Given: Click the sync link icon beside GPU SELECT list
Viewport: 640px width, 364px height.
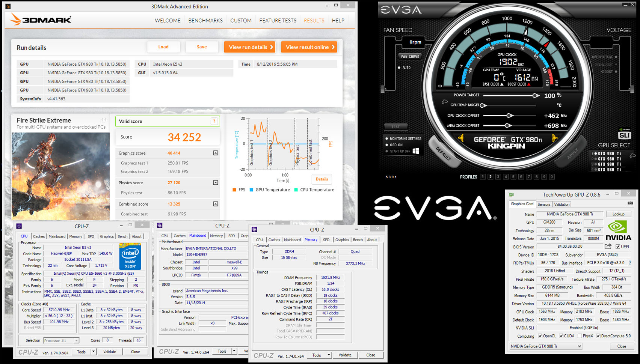Looking at the screenshot, I should 632,155.
